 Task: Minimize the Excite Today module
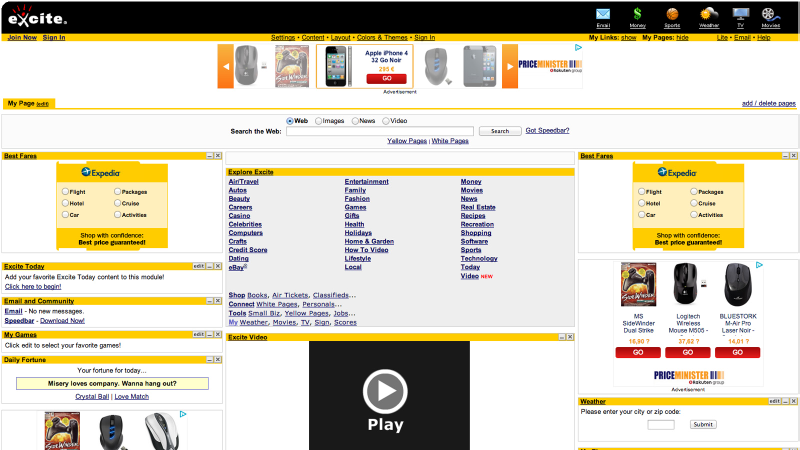click(x=210, y=266)
